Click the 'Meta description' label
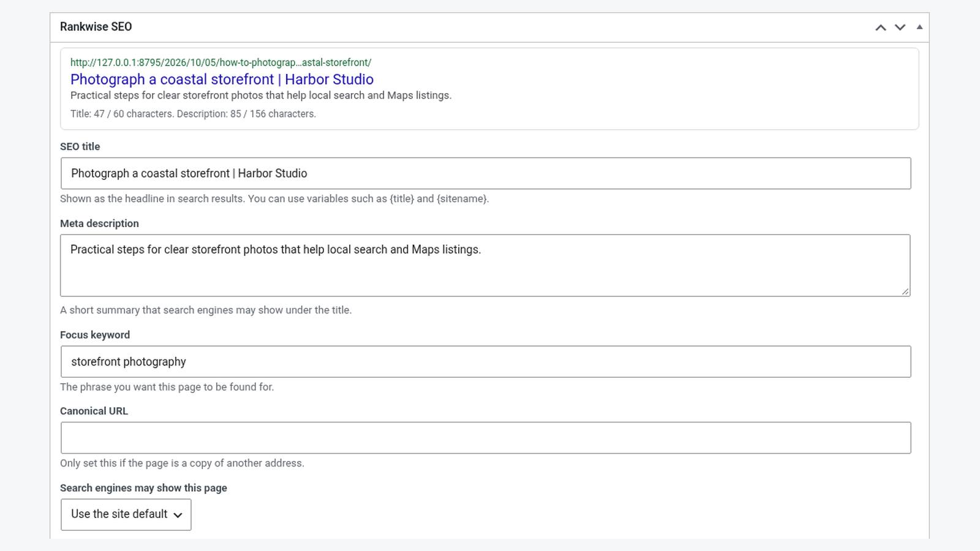The height and width of the screenshot is (551, 980). (99, 223)
